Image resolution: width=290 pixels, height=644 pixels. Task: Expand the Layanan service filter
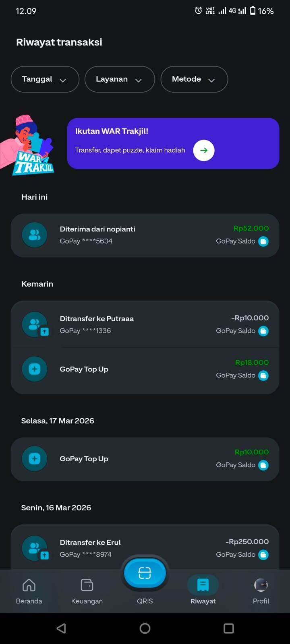(x=120, y=79)
